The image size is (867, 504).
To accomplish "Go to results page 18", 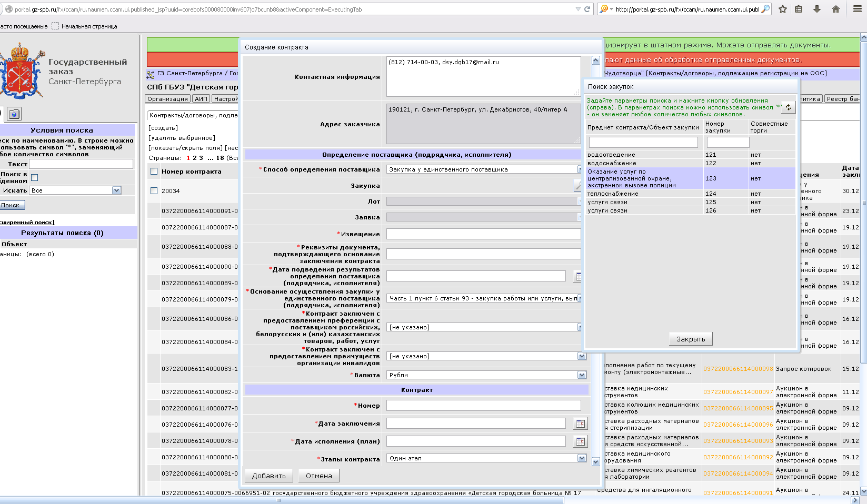I will (x=220, y=158).
